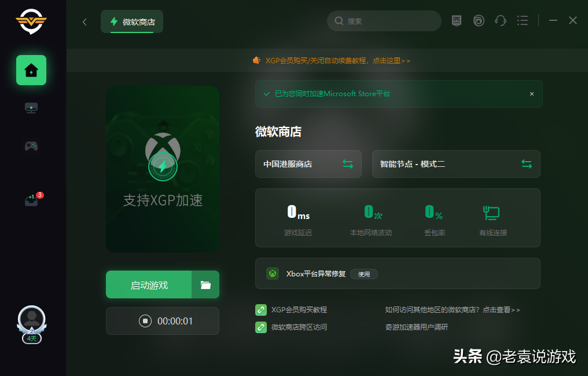Open the customer support headset icon

[x=500, y=21]
